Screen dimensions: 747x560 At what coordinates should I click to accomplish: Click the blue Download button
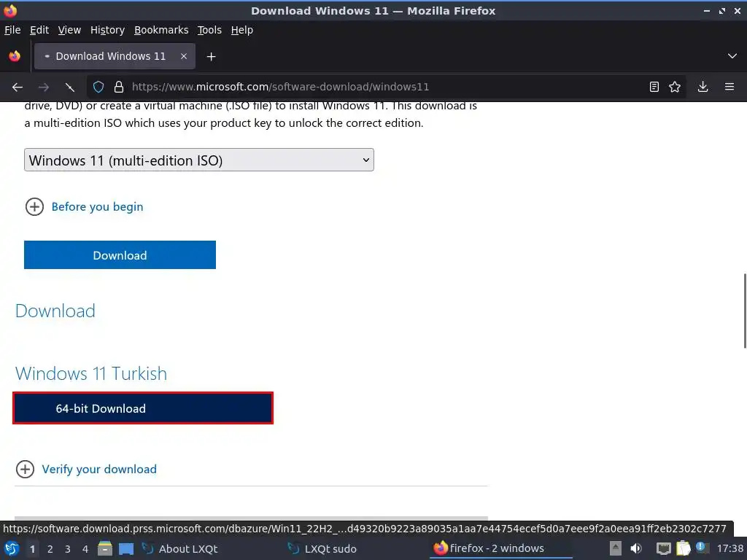point(120,254)
